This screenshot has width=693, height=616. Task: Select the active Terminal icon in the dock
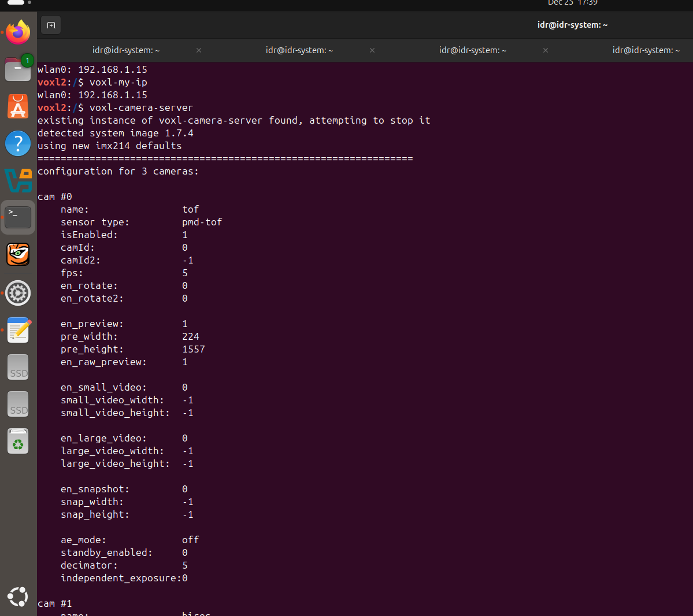coord(17,216)
